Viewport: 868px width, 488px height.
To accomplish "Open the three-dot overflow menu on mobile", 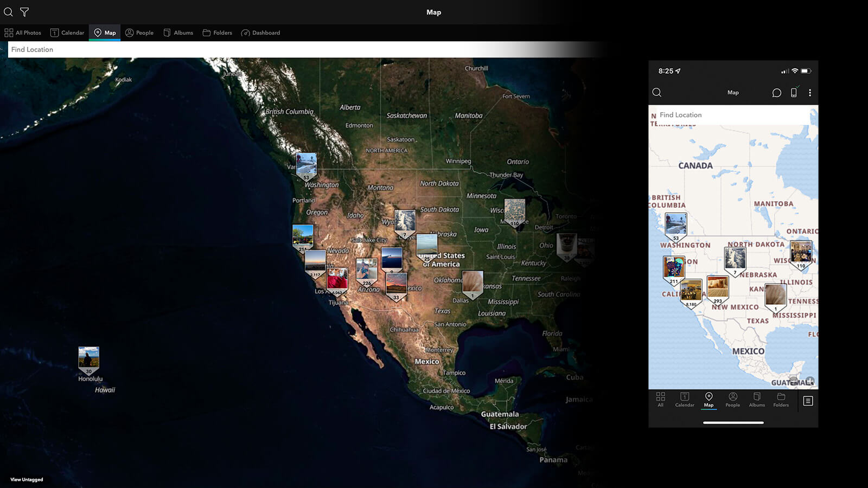I will click(810, 93).
